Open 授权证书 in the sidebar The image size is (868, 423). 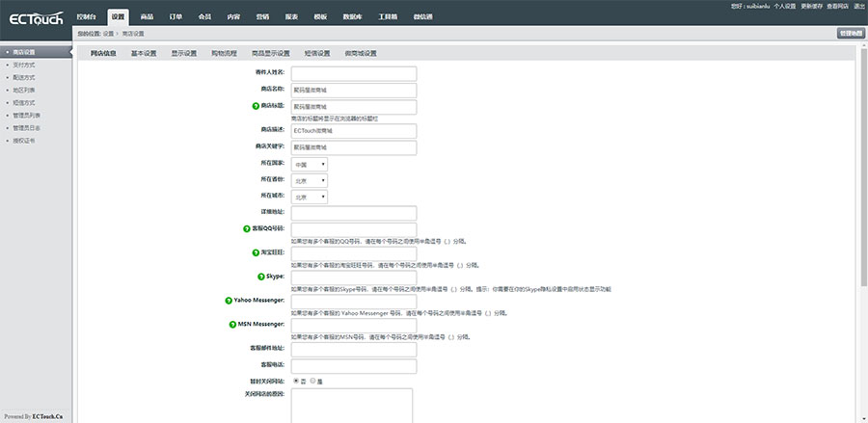point(24,141)
